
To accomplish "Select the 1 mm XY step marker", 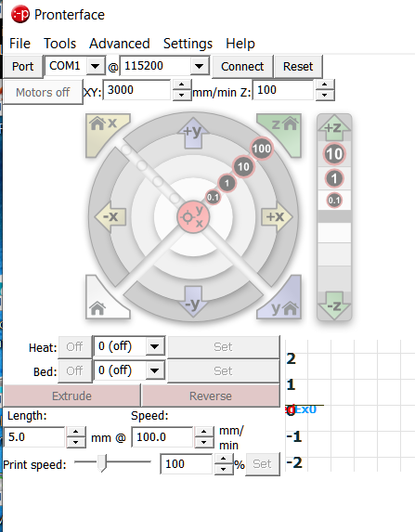I will (x=227, y=183).
